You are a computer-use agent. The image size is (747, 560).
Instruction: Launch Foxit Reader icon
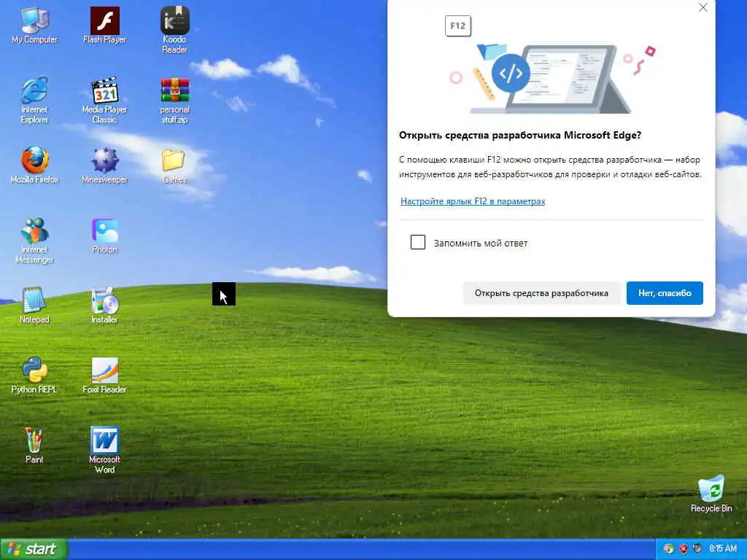[x=104, y=376]
